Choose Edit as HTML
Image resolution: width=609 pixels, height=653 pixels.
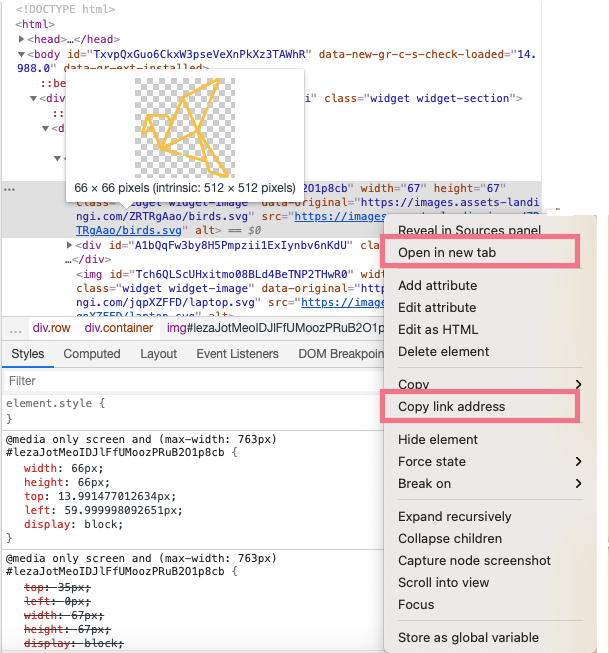[438, 330]
